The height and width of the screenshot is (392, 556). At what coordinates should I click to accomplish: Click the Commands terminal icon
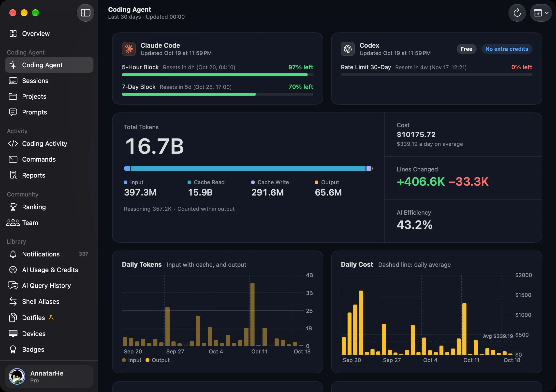(13, 159)
